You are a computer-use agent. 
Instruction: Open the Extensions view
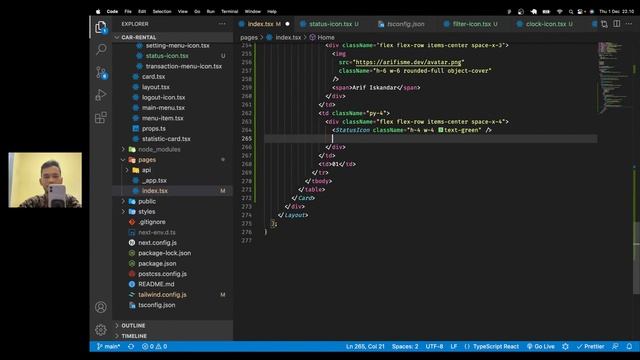click(101, 118)
